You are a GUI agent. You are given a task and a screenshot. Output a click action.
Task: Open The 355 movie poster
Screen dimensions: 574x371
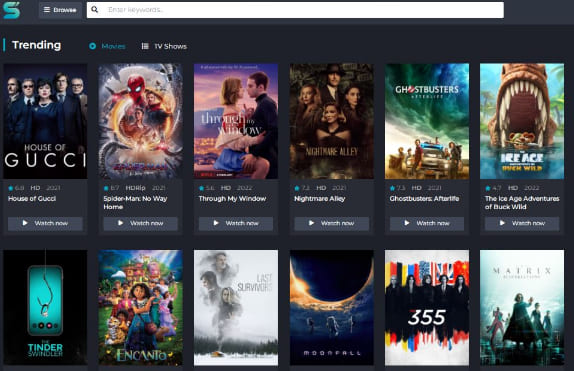427,307
